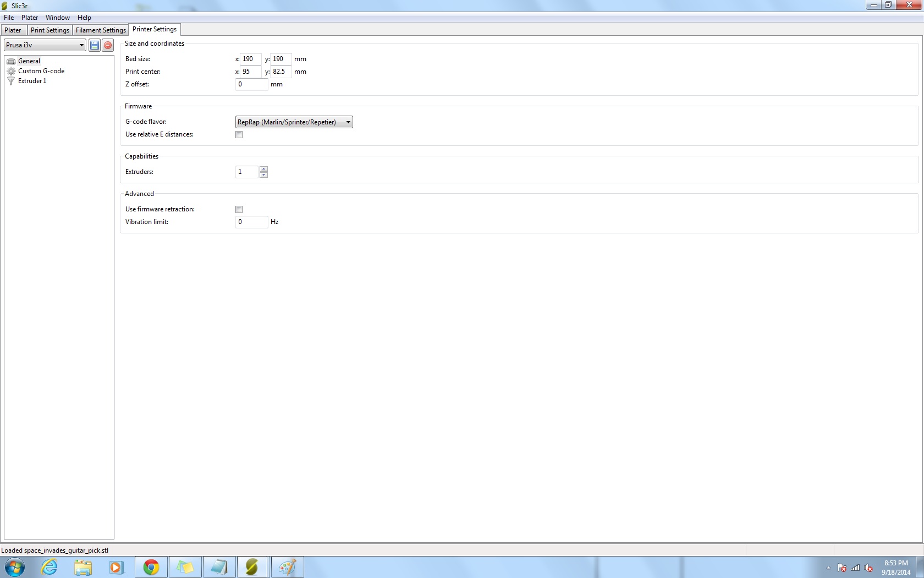The width and height of the screenshot is (924, 578).
Task: Decrease the Extruders count
Action: point(263,175)
